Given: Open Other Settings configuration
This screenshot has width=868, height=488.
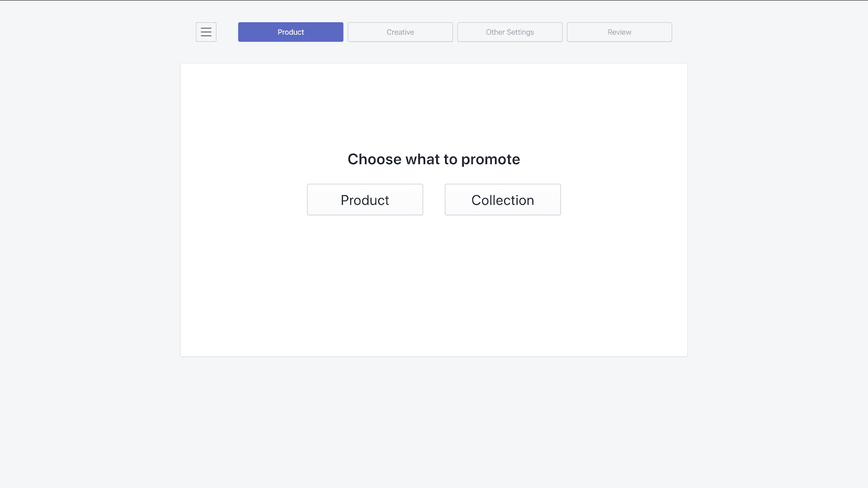Looking at the screenshot, I should pos(509,32).
